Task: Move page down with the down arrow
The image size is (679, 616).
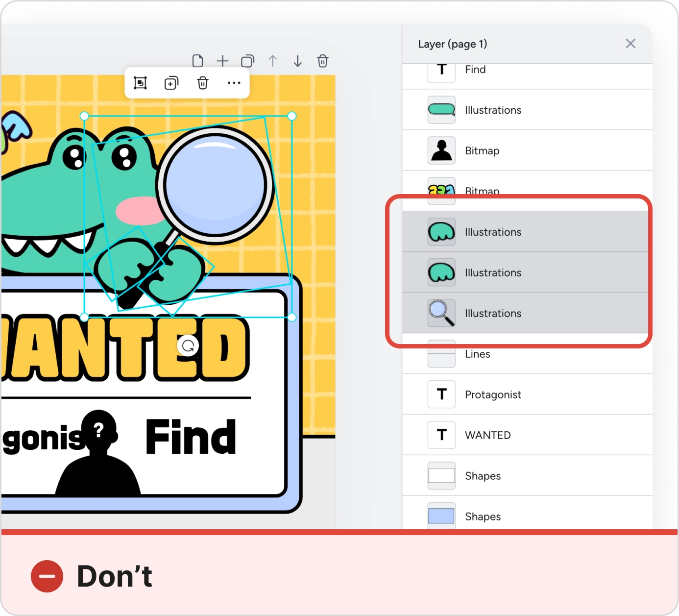Action: click(297, 61)
